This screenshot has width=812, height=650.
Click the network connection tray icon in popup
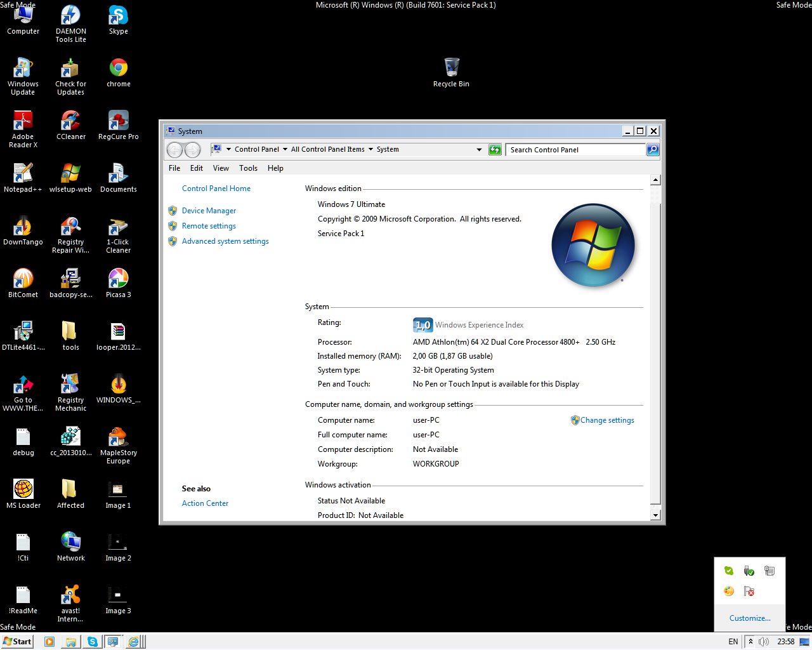[769, 571]
